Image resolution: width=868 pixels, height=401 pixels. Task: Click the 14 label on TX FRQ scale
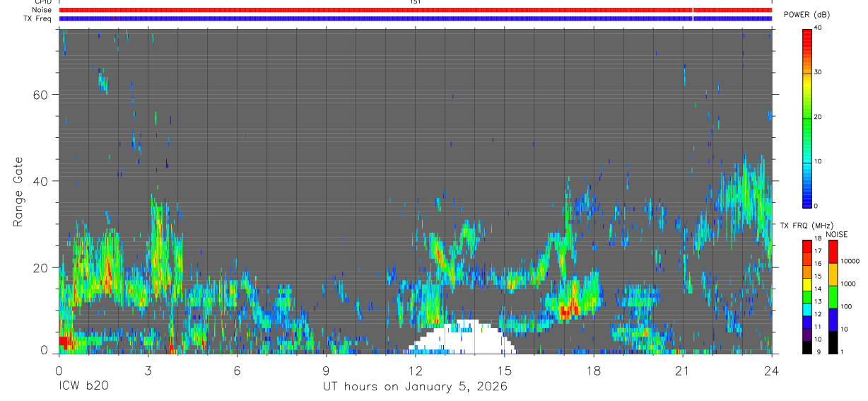pos(817,289)
